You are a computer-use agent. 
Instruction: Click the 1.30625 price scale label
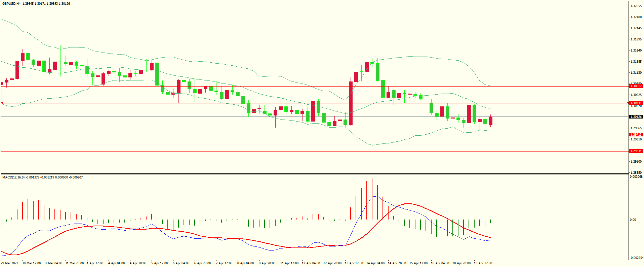tap(636, 95)
